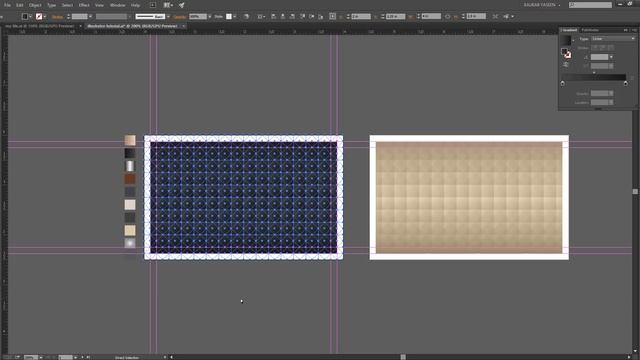Click the left gradient color stop
Screen dimensions: 640x360
click(562, 83)
